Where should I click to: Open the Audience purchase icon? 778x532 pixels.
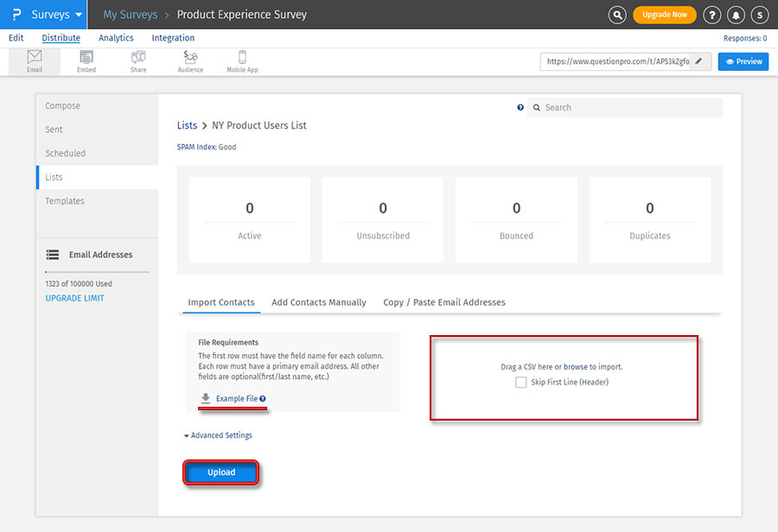[190, 61]
